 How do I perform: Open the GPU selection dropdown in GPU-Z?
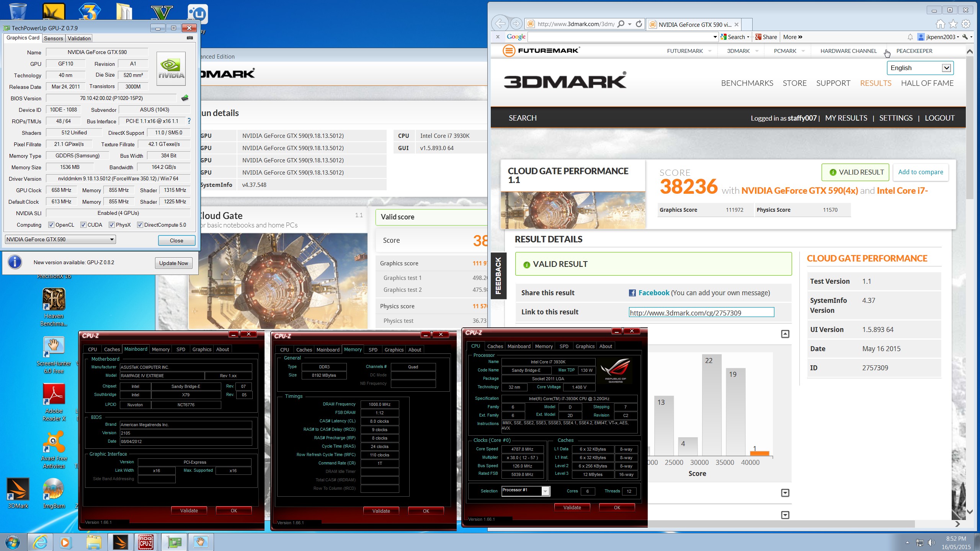[60, 239]
